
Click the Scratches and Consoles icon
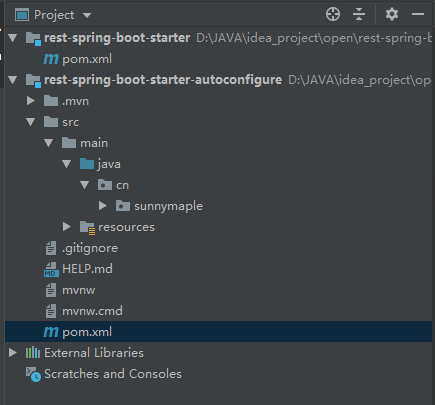click(x=33, y=374)
